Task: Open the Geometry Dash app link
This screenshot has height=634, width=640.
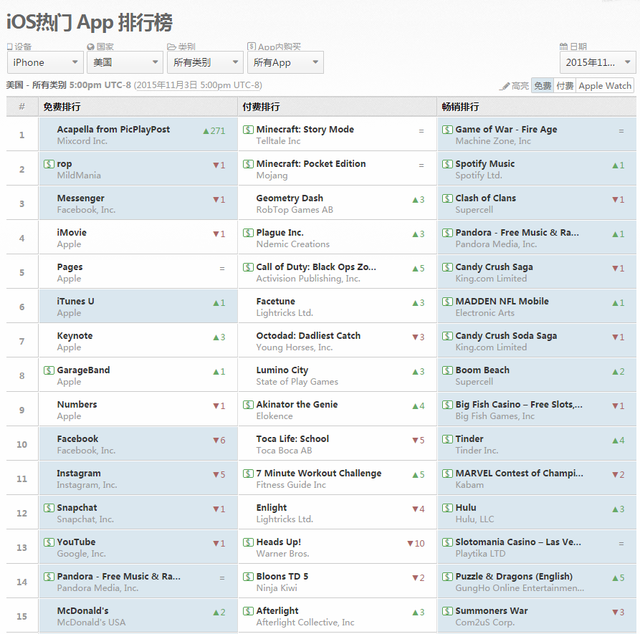Action: [x=289, y=198]
